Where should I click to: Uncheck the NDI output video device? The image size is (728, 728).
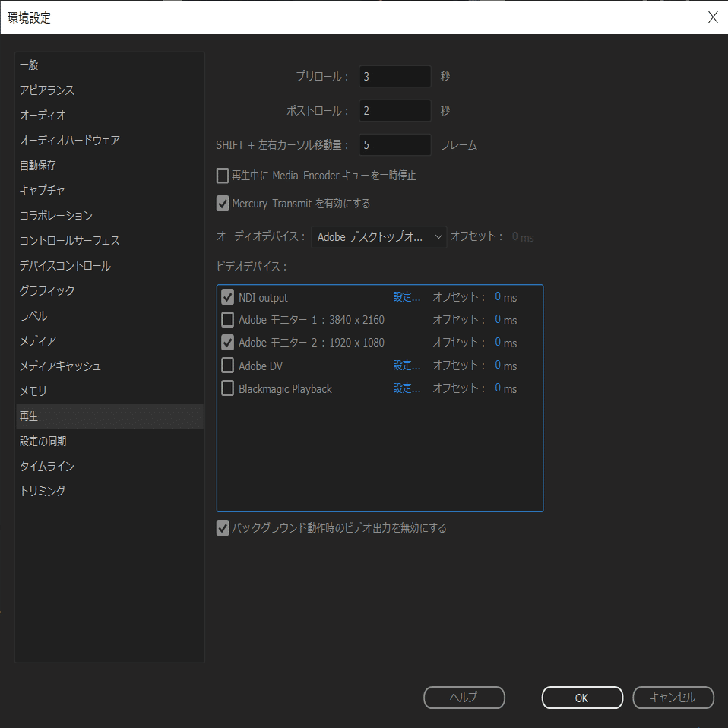coord(227,296)
